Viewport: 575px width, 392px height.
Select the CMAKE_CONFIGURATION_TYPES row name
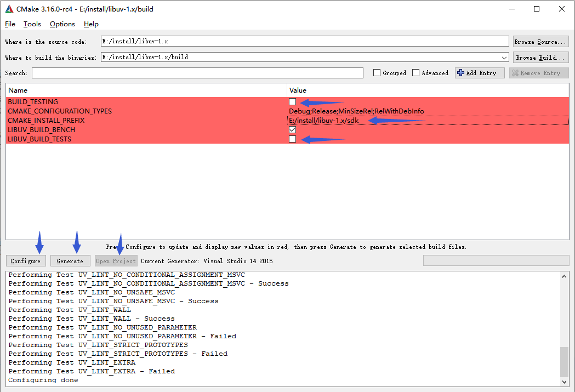pos(60,111)
